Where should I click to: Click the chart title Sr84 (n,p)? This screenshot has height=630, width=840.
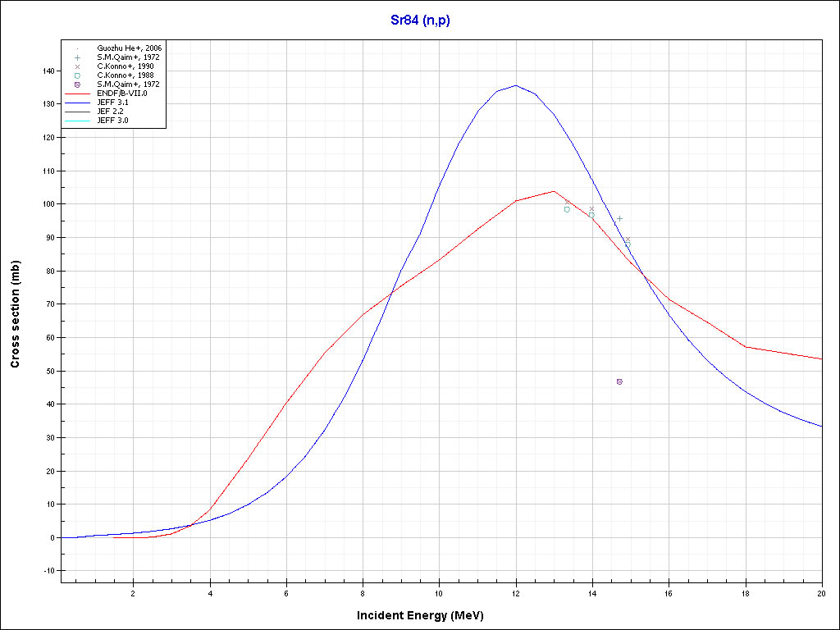click(x=420, y=21)
